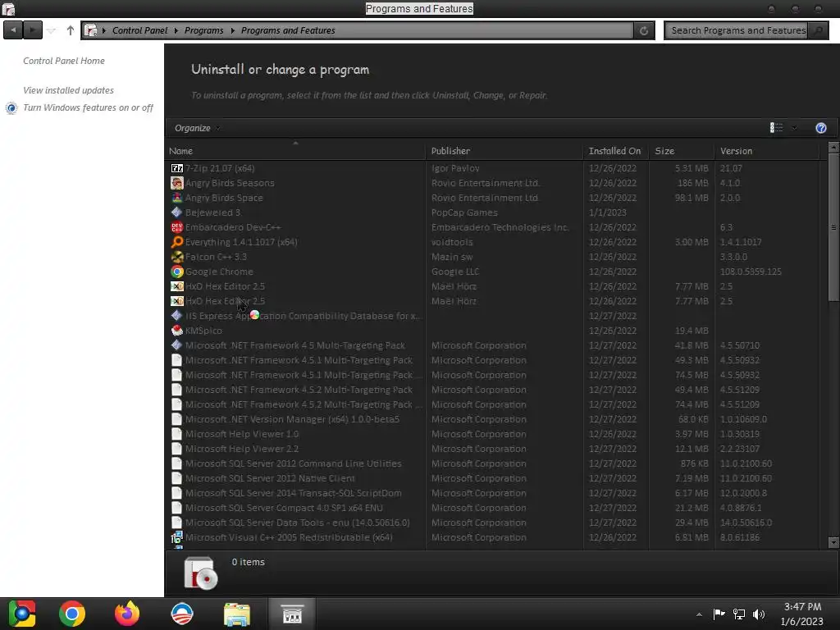The height and width of the screenshot is (630, 840).
Task: Select Microsoft .NET Version Manager (x64)
Action: pos(493,419)
